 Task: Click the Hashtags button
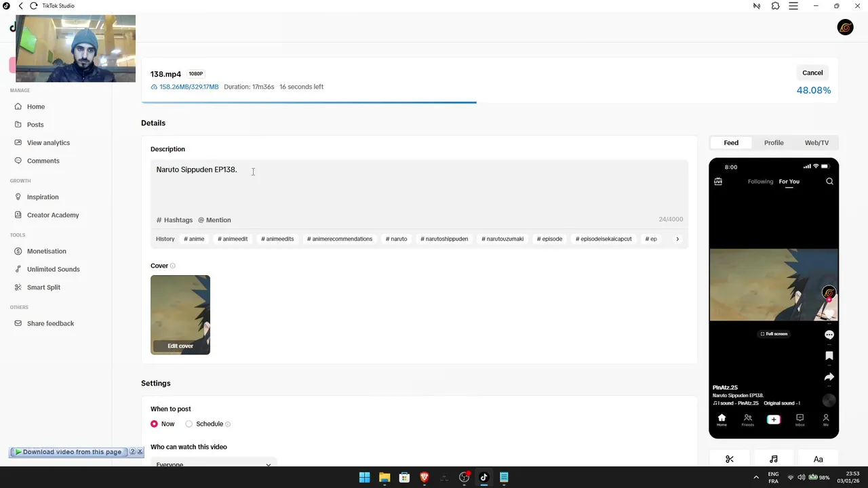coord(174,220)
